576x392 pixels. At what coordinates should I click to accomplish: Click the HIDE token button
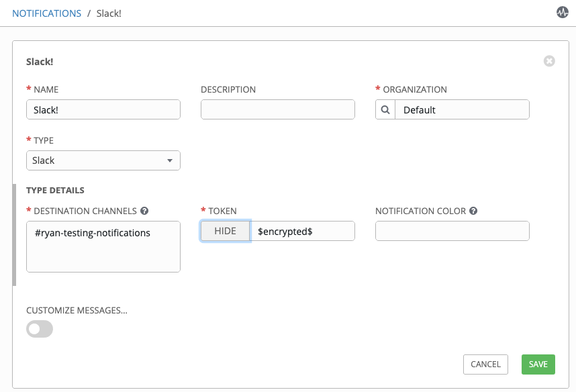pos(225,231)
